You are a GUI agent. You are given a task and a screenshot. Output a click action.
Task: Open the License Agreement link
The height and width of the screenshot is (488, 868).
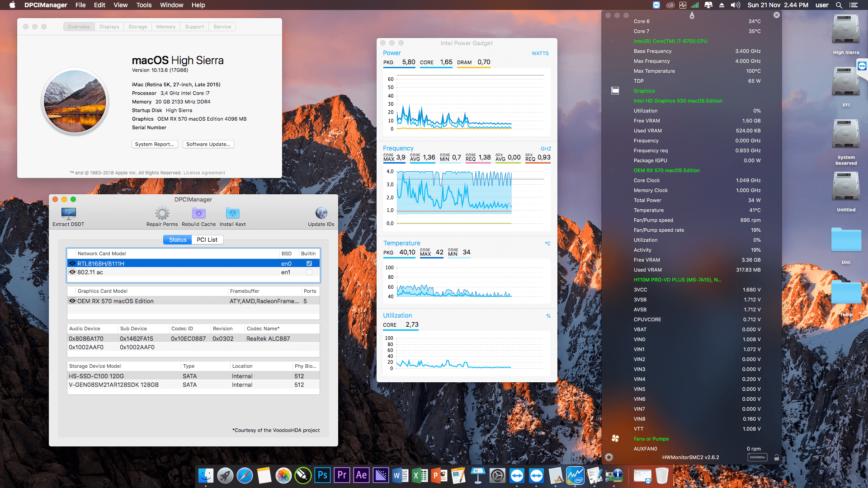(204, 173)
